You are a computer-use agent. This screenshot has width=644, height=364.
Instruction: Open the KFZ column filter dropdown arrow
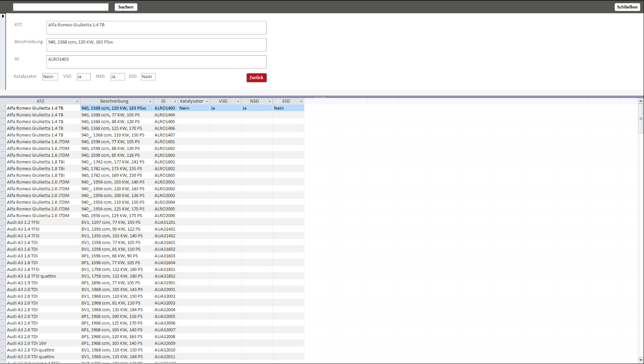(77, 102)
